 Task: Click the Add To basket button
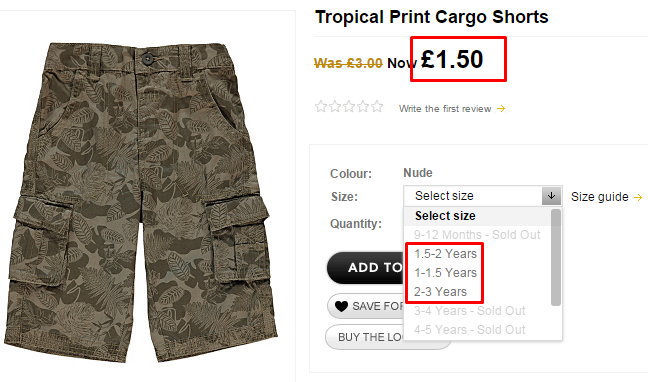(x=365, y=267)
